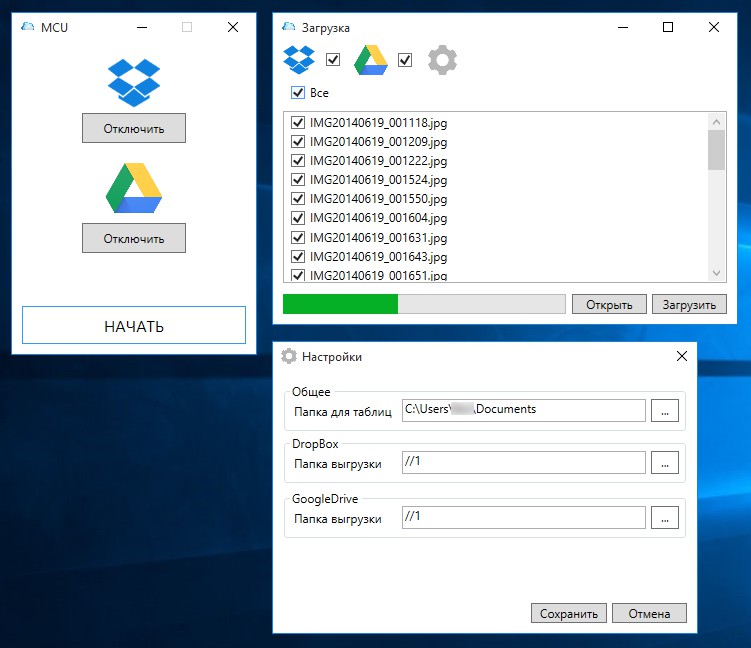Image resolution: width=751 pixels, height=648 pixels.
Task: Save settings with Сохранить button
Action: point(569,614)
